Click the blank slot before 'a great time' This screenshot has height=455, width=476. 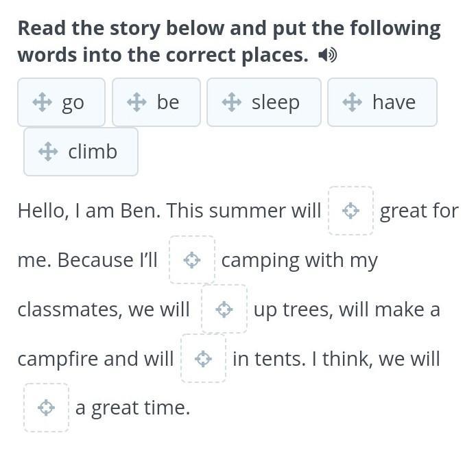click(46, 408)
